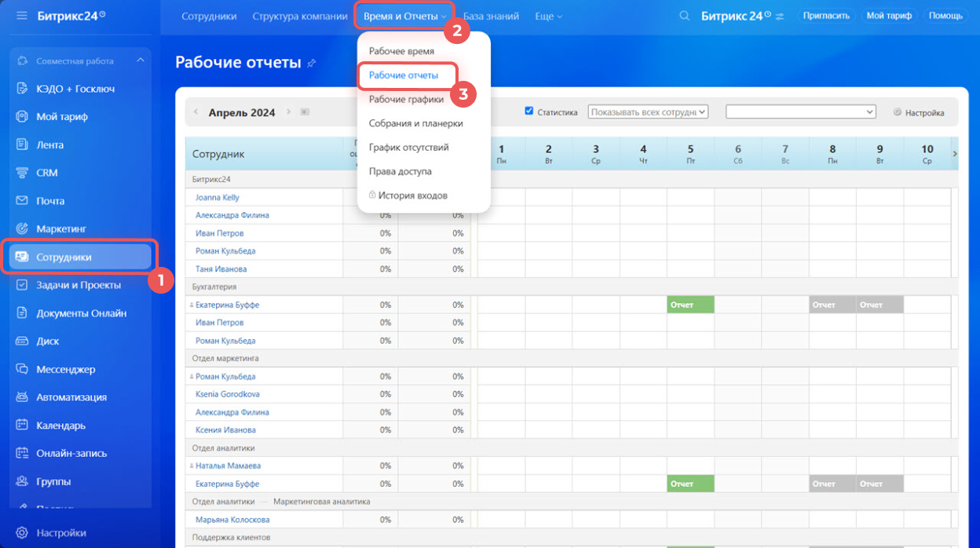The width and height of the screenshot is (980, 548).
Task: Open the calendar picker icon near Апрель 2024
Action: 305,112
